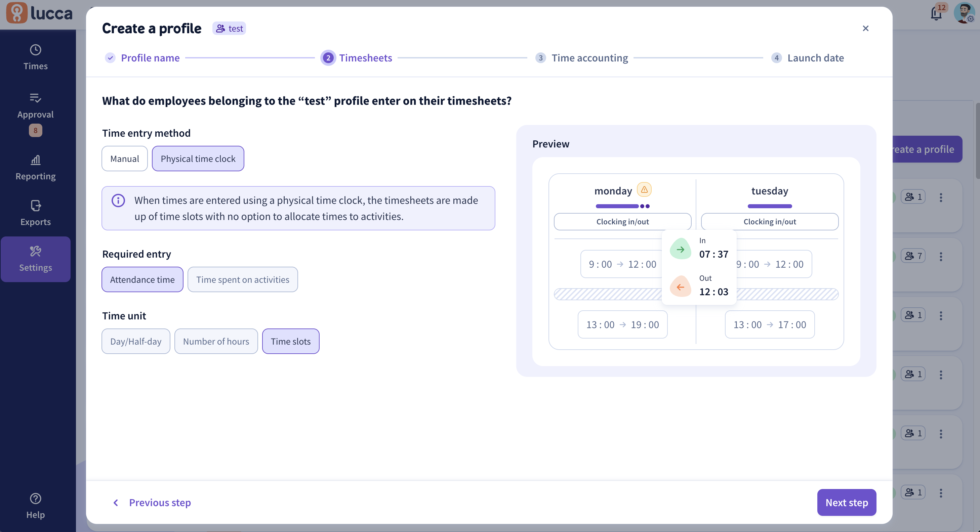Screen dimensions: 980x532
Task: Click the Approval badge showing 8
Action: click(35, 130)
